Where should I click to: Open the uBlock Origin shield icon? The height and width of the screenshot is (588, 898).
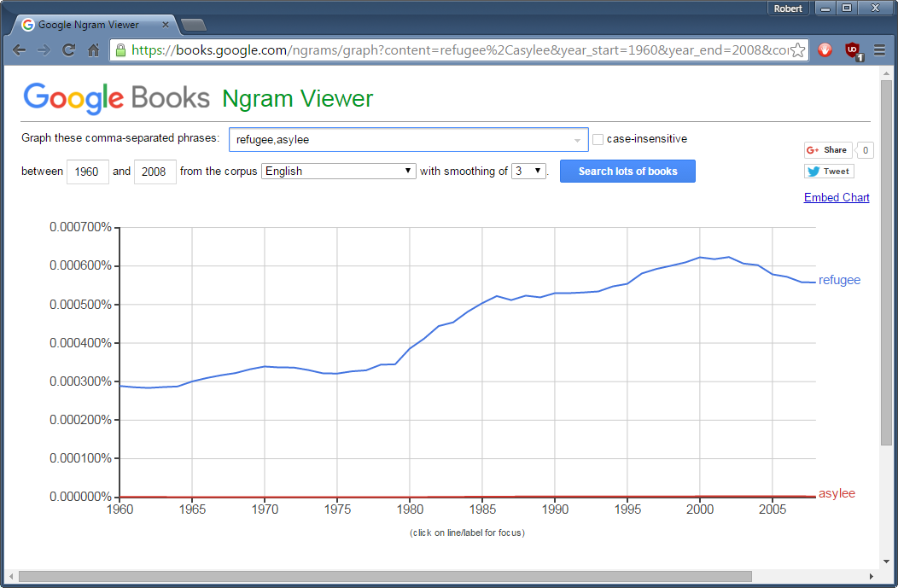(x=852, y=50)
